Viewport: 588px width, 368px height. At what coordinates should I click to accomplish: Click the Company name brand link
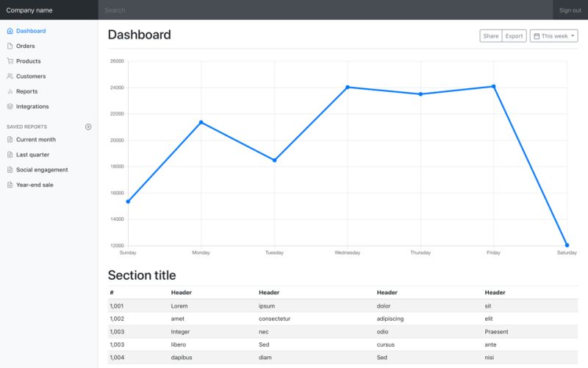[29, 10]
